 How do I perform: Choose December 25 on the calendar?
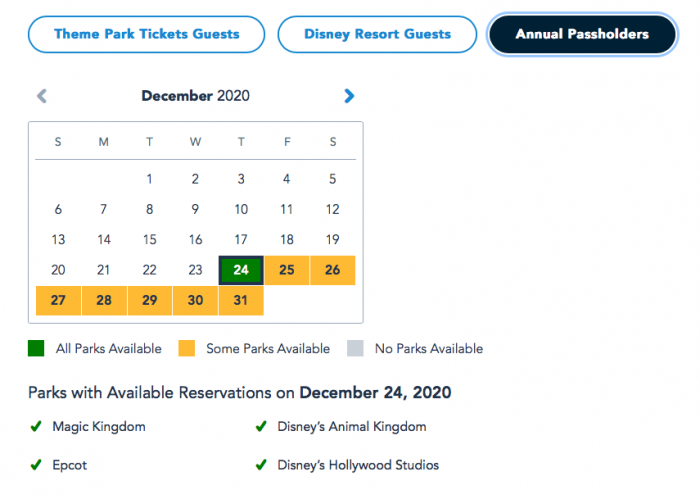286,270
